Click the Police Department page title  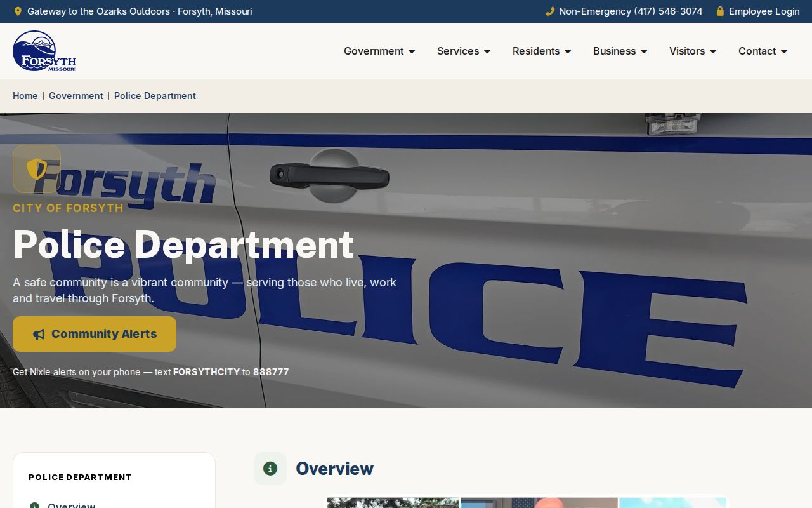point(183,244)
